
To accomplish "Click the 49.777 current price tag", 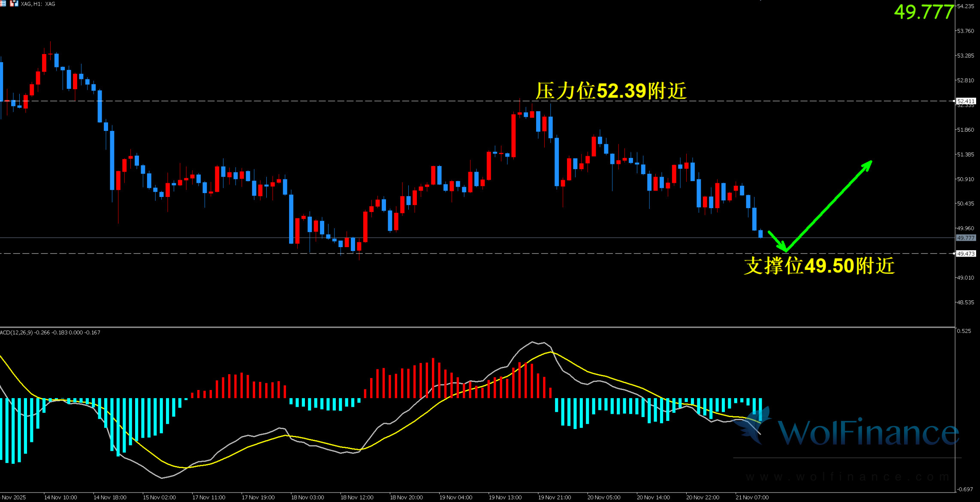I will (966, 238).
